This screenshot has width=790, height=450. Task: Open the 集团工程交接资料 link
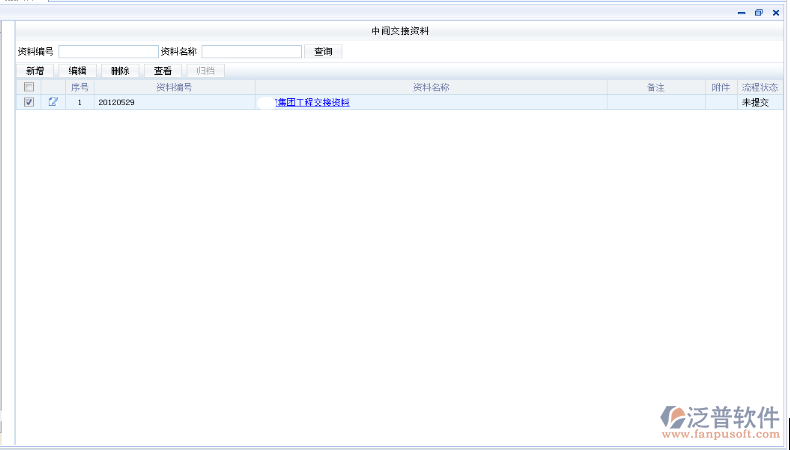(x=312, y=103)
